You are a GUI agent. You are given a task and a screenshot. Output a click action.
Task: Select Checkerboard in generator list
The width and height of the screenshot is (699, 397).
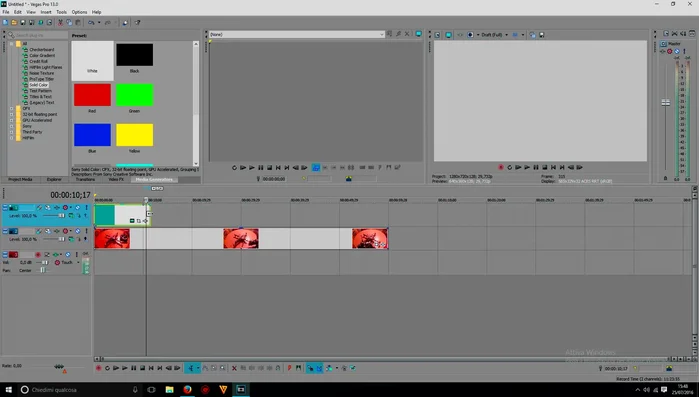coord(42,49)
